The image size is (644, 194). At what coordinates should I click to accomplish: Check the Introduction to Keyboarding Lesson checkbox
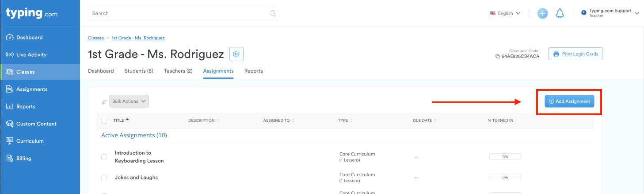(104, 157)
